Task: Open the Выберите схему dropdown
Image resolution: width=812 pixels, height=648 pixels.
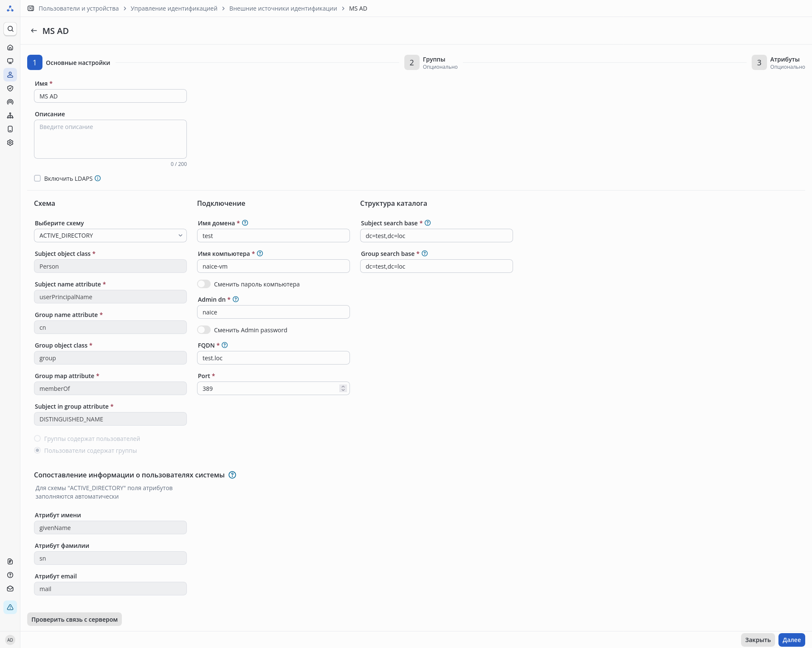Action: 110,236
